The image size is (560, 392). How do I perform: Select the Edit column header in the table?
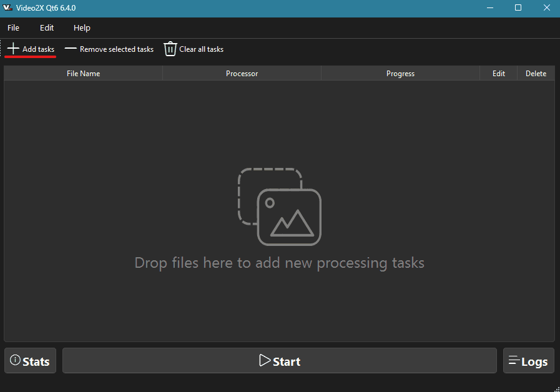click(498, 74)
